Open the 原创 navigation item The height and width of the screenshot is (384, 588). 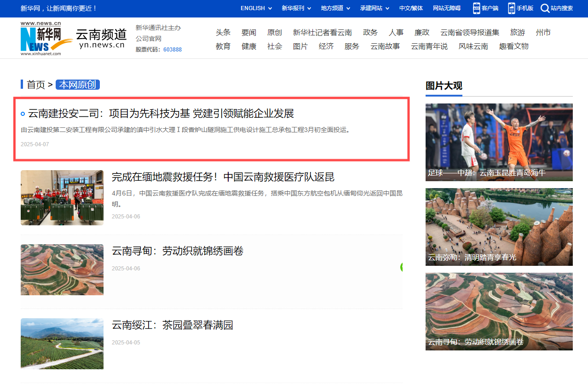click(275, 33)
